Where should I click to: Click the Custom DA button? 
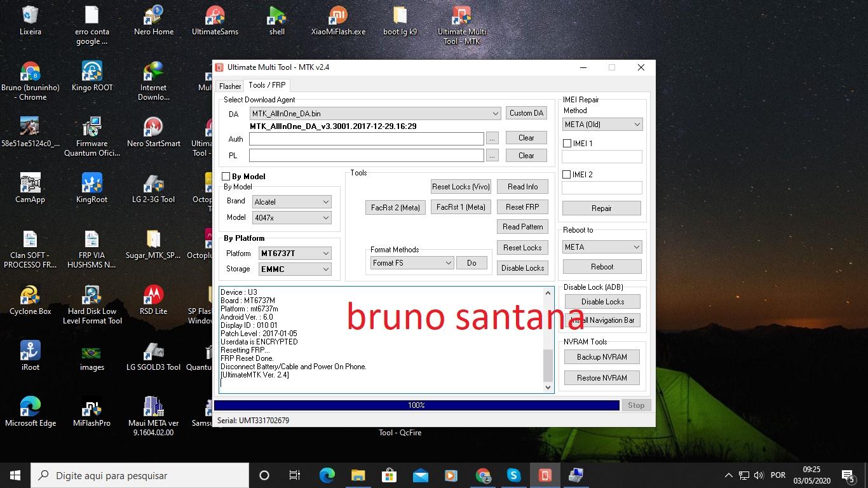[526, 113]
